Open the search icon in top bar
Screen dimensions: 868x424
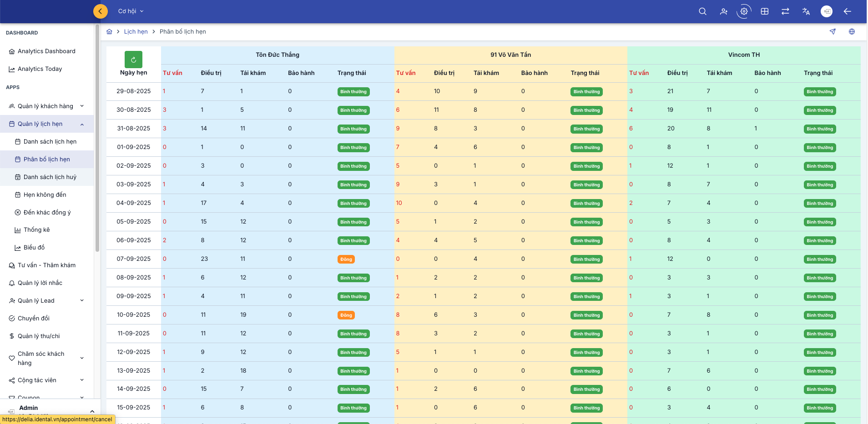(702, 11)
